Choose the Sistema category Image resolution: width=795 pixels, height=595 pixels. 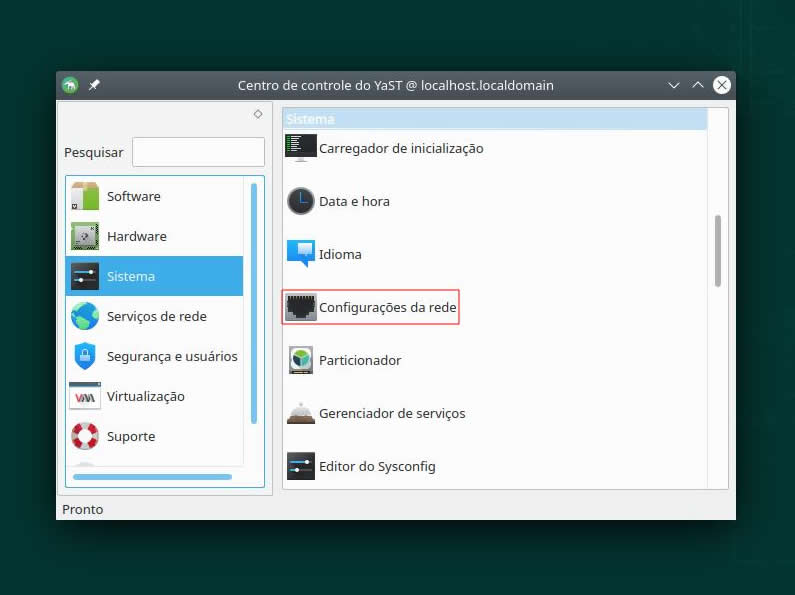(131, 276)
